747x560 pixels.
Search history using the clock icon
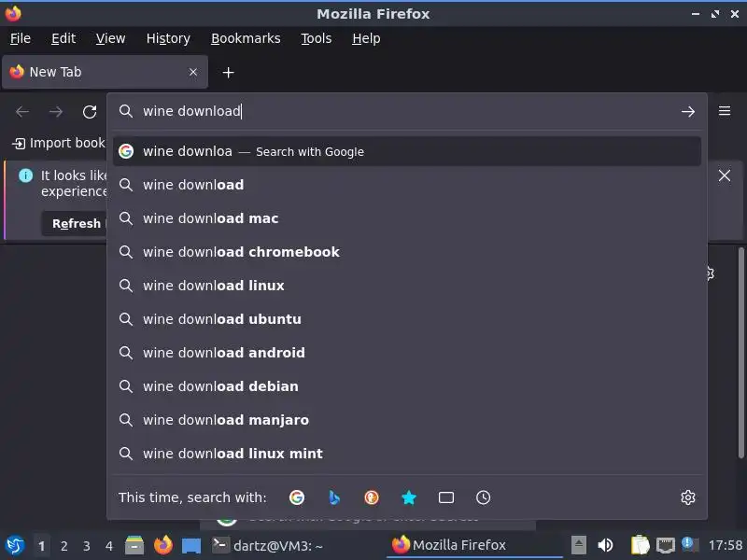tap(483, 497)
